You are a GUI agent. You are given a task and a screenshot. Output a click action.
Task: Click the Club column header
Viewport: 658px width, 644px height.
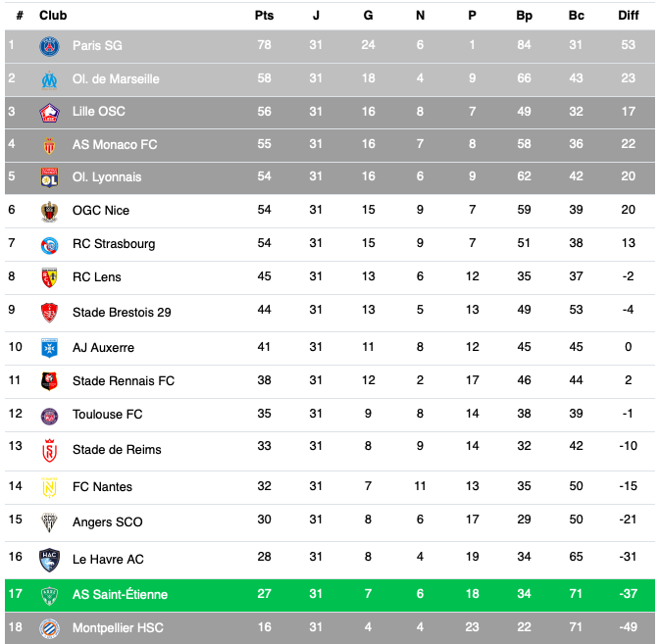(x=53, y=16)
